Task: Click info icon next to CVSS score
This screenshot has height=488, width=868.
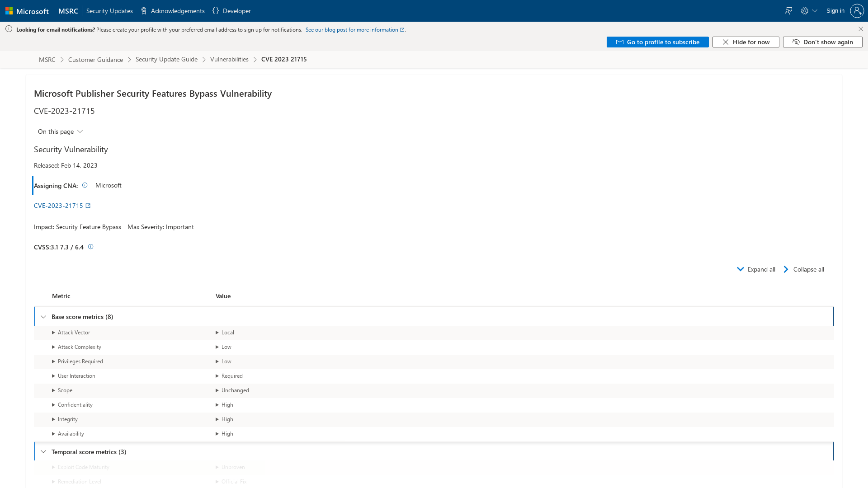Action: pyautogui.click(x=90, y=247)
